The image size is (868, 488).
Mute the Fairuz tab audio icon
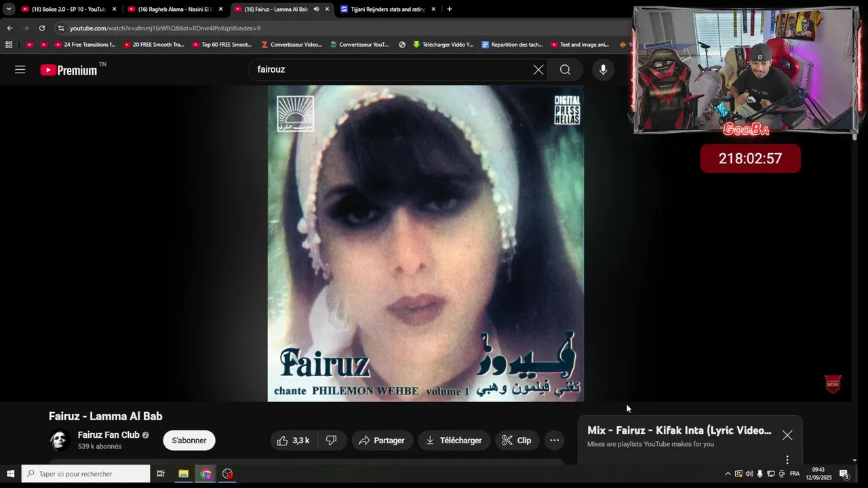click(x=316, y=9)
